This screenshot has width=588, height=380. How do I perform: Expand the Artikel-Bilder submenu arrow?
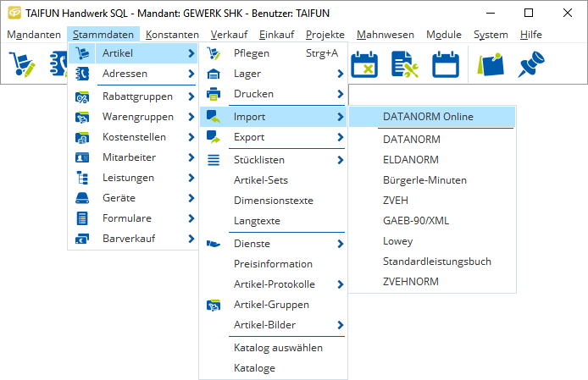coord(340,325)
